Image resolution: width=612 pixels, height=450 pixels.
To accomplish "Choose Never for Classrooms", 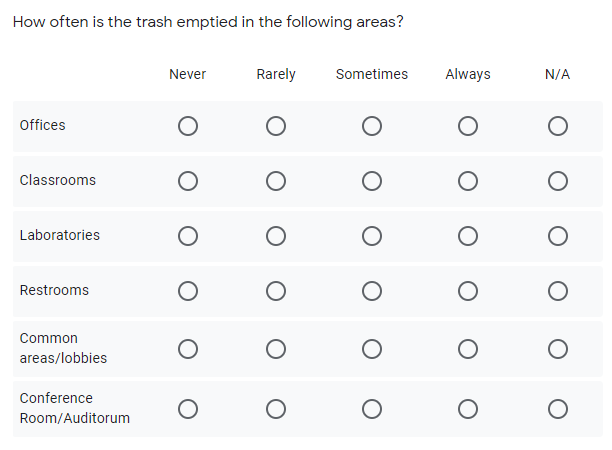I will (188, 181).
